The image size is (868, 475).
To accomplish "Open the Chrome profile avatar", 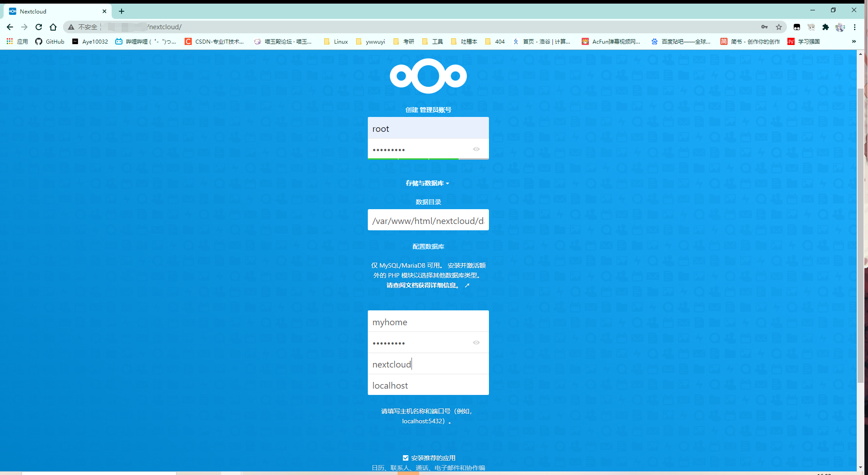I will coord(840,27).
